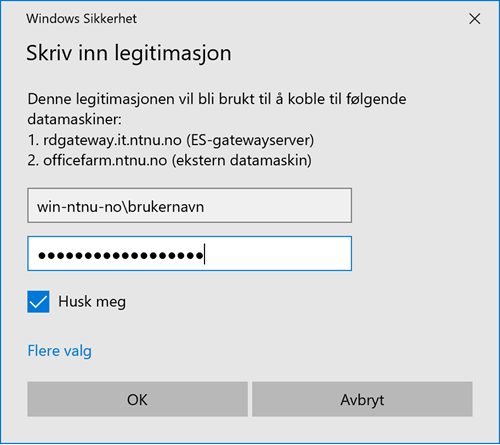
Task: Cancel with the Avbryt button
Action: [x=362, y=399]
